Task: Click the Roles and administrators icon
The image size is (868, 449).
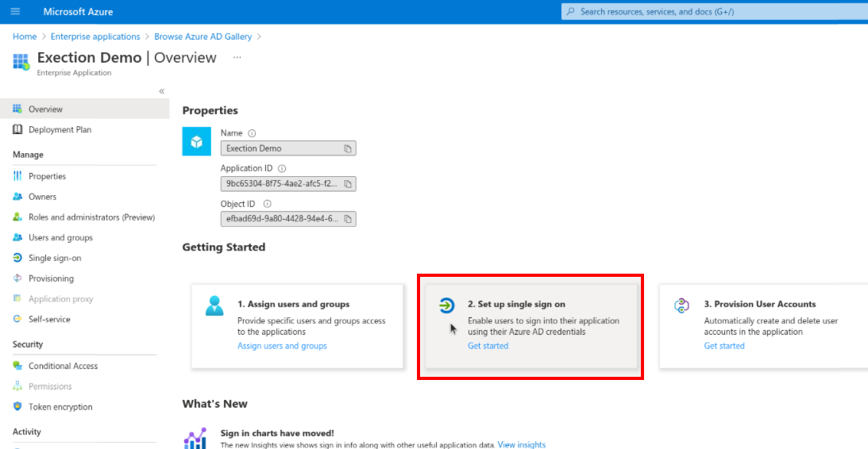Action: point(17,217)
